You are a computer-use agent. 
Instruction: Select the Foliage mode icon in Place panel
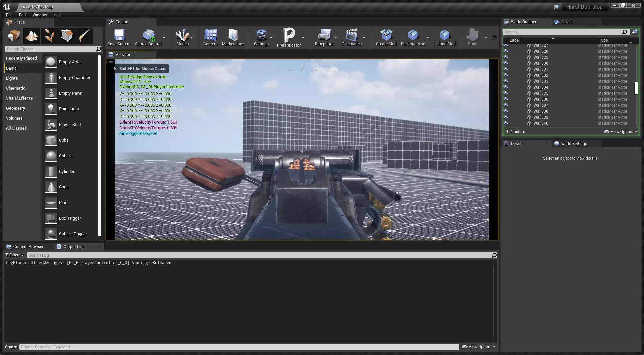49,36
